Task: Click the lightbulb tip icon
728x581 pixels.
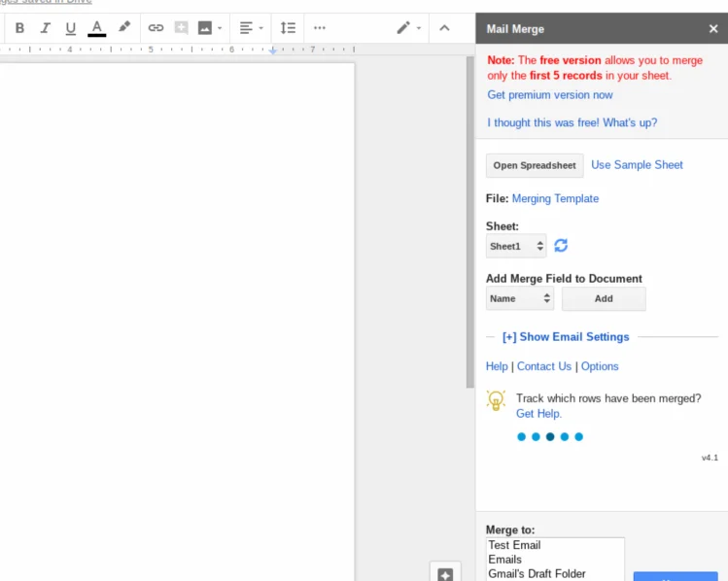Action: pyautogui.click(x=496, y=400)
